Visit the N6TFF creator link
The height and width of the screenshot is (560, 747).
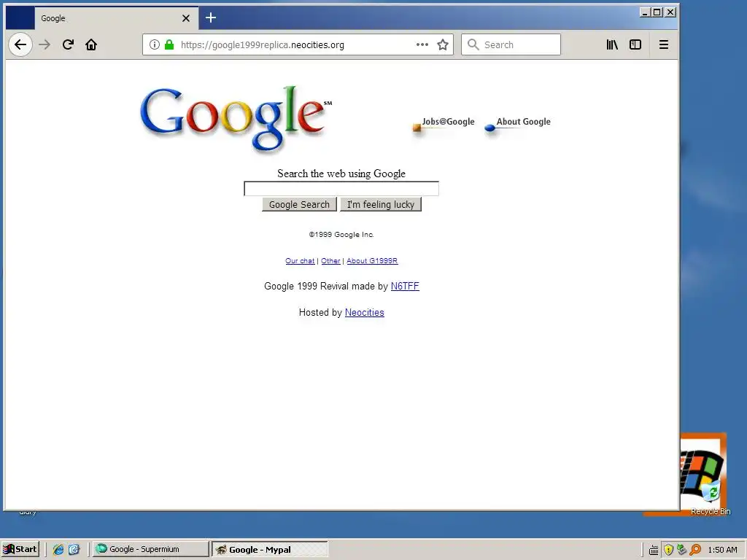click(405, 286)
